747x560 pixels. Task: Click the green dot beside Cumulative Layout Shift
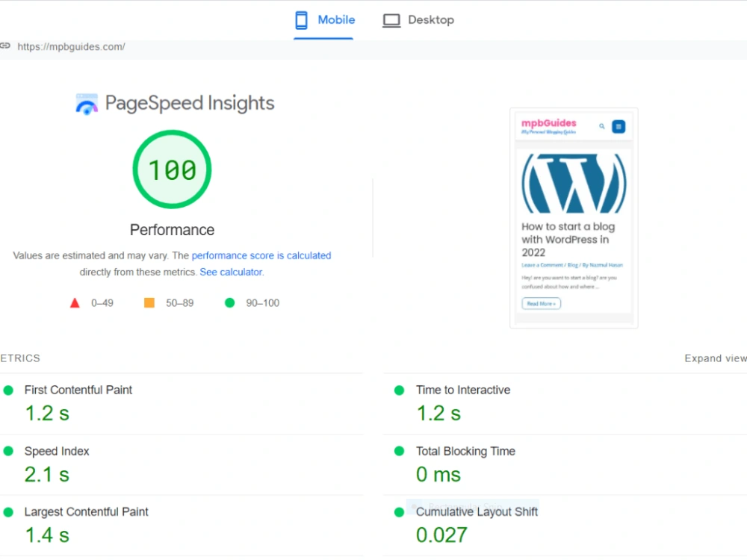[399, 512]
